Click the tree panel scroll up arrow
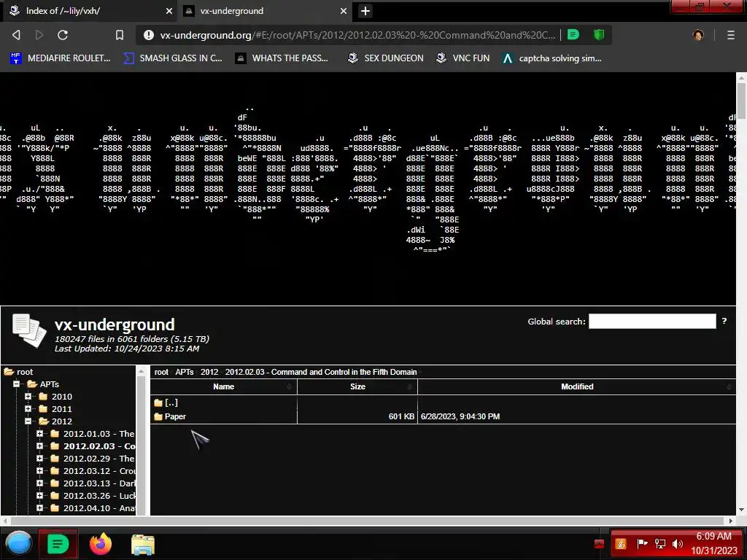747x560 pixels. pos(141,371)
